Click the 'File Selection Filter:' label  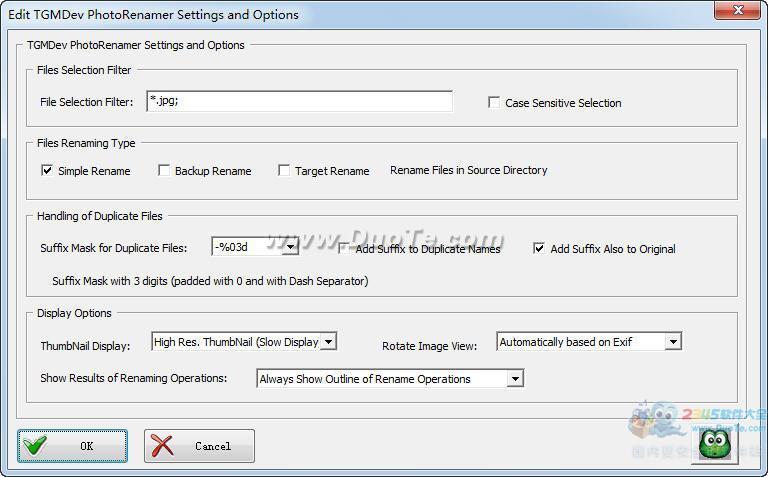[x=87, y=102]
